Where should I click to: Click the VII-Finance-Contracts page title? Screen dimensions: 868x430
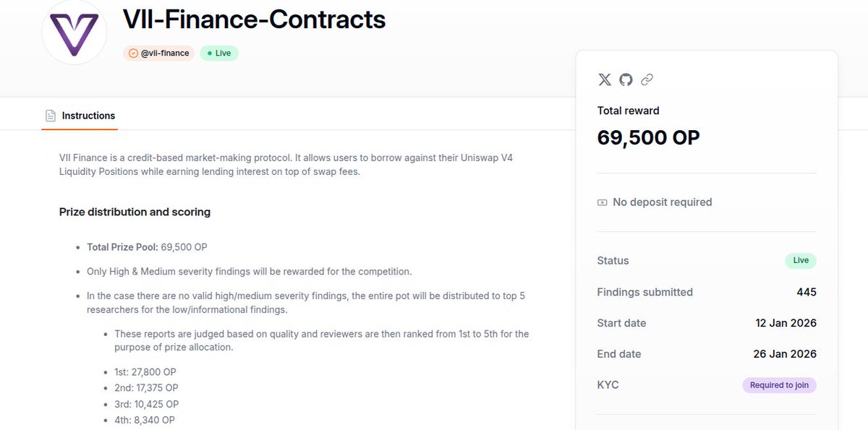pos(254,20)
